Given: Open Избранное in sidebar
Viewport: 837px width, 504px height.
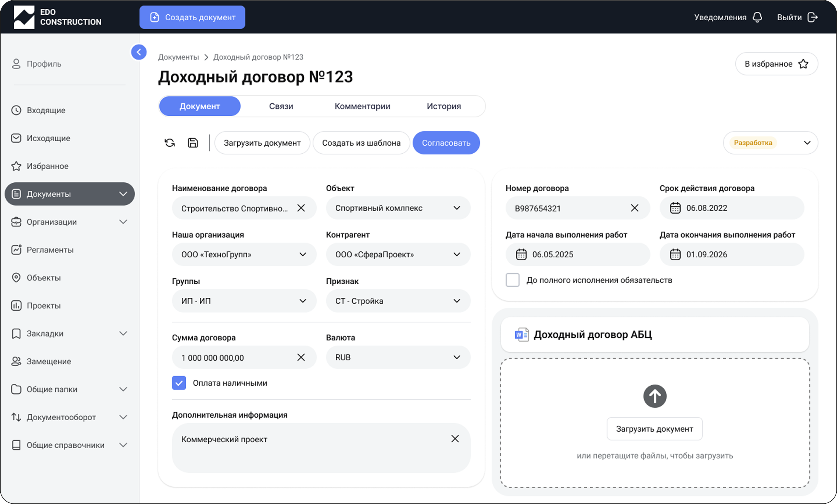Looking at the screenshot, I should point(40,166).
